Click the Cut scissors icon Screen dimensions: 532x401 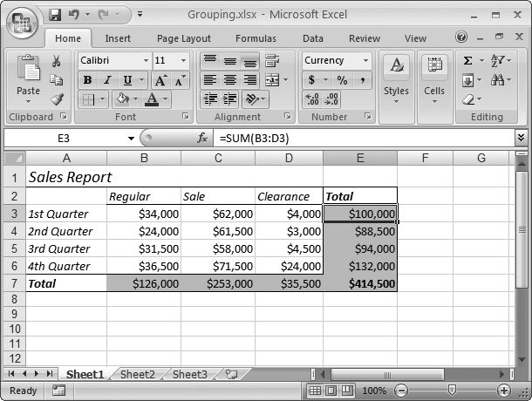click(57, 61)
